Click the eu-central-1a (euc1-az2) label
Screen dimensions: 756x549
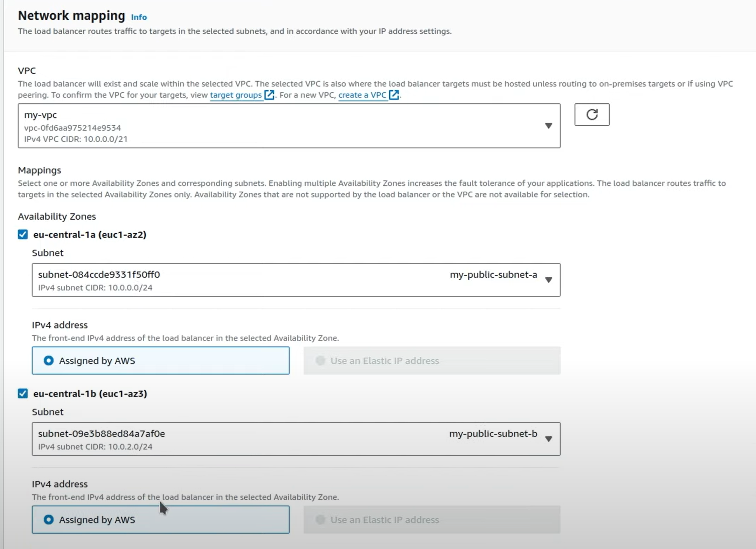click(90, 234)
